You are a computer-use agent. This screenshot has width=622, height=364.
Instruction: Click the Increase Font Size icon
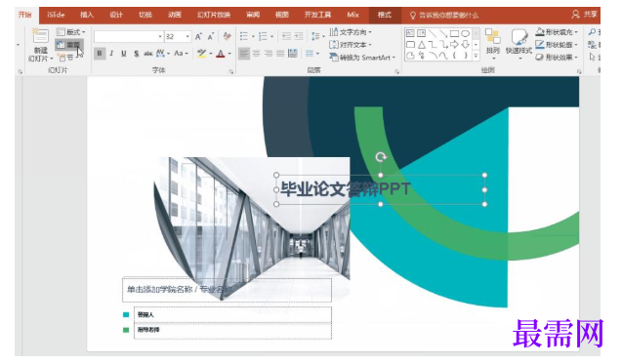[198, 36]
